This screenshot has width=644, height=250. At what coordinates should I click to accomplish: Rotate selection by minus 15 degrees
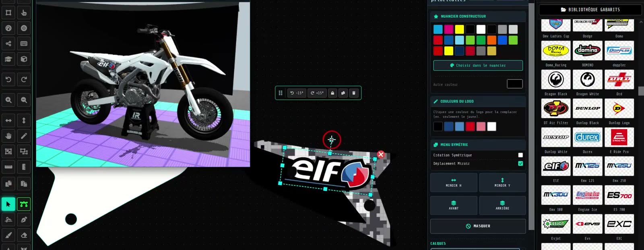297,93
